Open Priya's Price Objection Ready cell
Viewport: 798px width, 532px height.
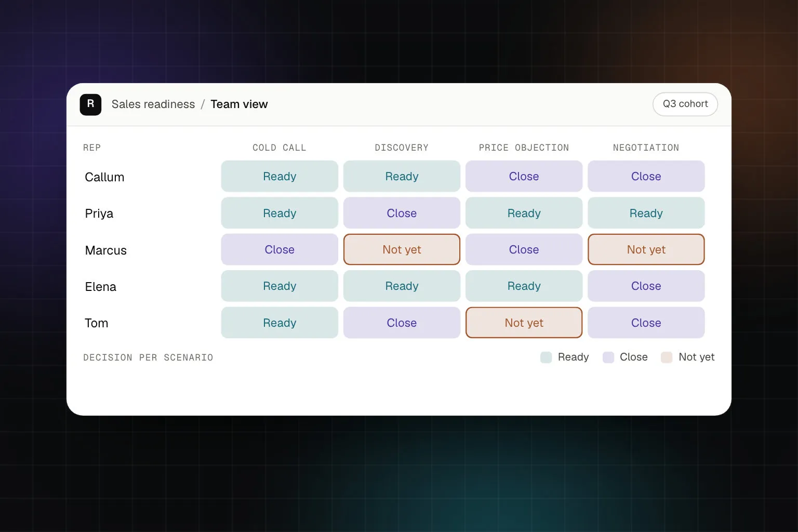pos(524,213)
